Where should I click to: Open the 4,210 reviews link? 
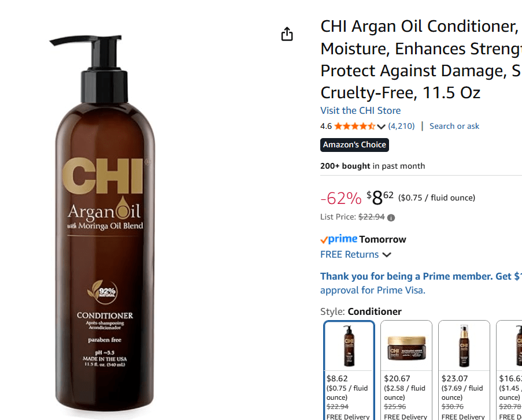point(402,126)
